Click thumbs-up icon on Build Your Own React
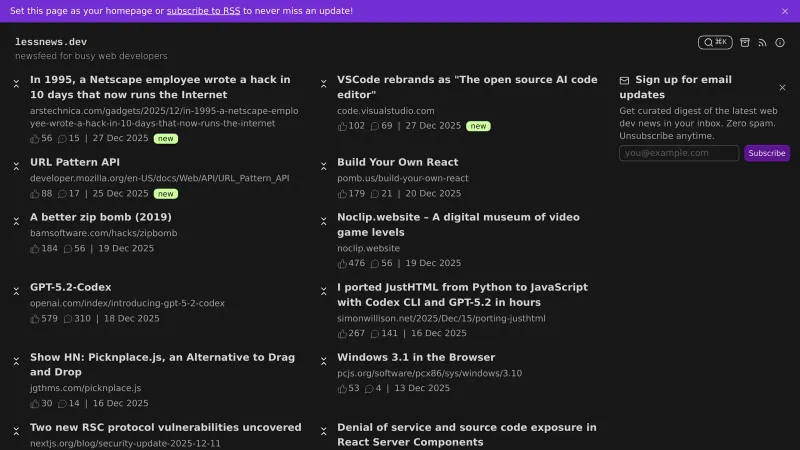Viewport: 800px width, 450px height. pyautogui.click(x=342, y=194)
